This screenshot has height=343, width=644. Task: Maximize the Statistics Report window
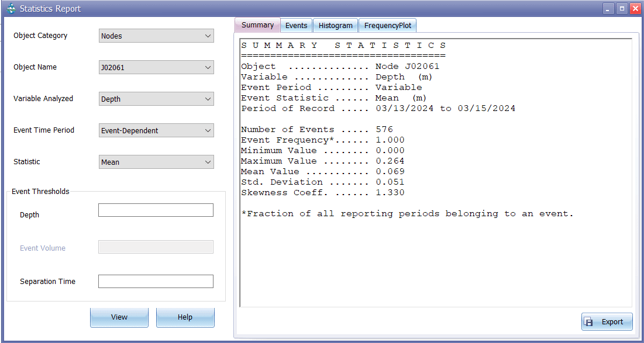click(621, 8)
